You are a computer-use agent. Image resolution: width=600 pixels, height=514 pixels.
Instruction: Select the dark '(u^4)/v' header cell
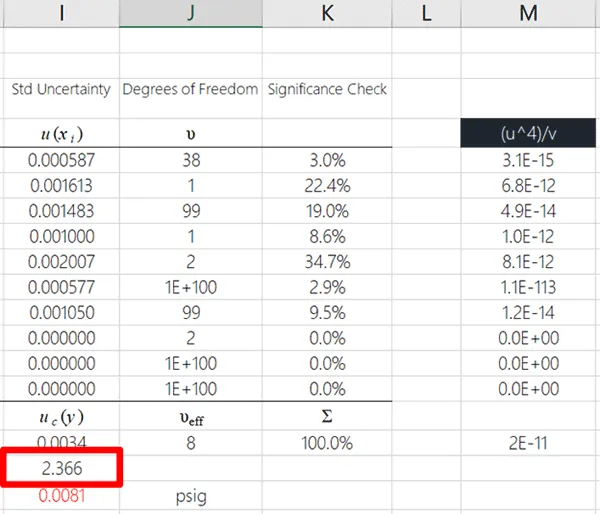528,133
